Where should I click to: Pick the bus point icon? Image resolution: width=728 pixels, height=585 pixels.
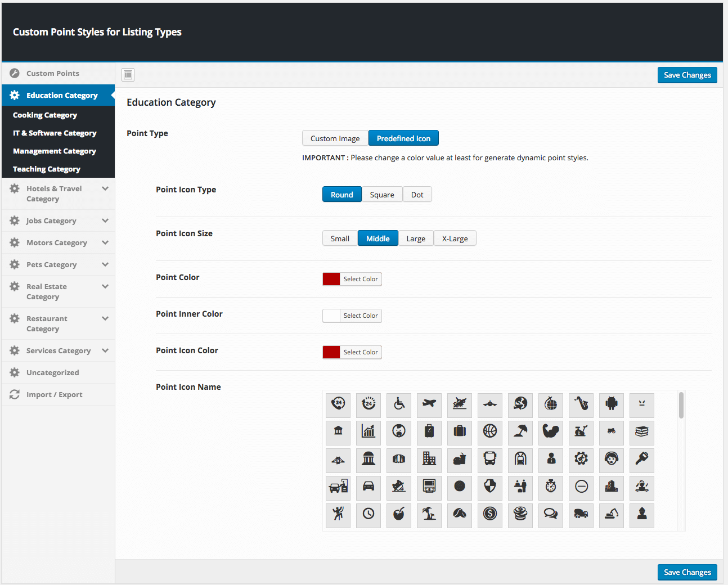490,459
